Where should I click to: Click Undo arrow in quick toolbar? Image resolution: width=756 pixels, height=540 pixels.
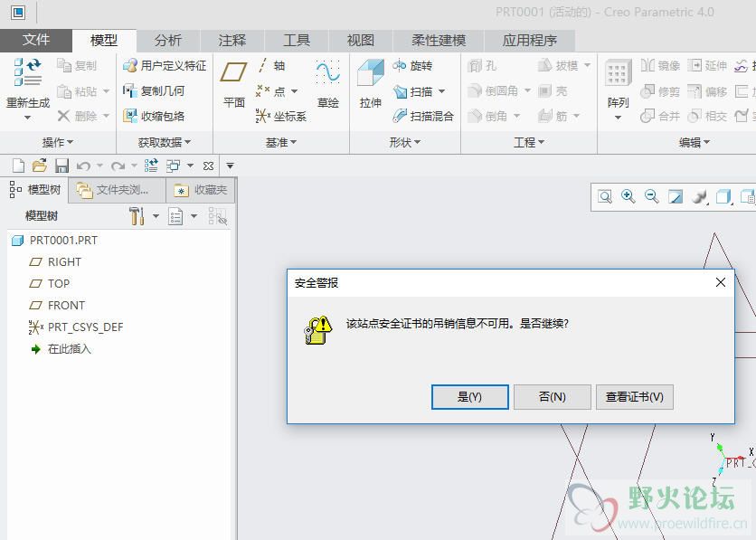pos(83,166)
